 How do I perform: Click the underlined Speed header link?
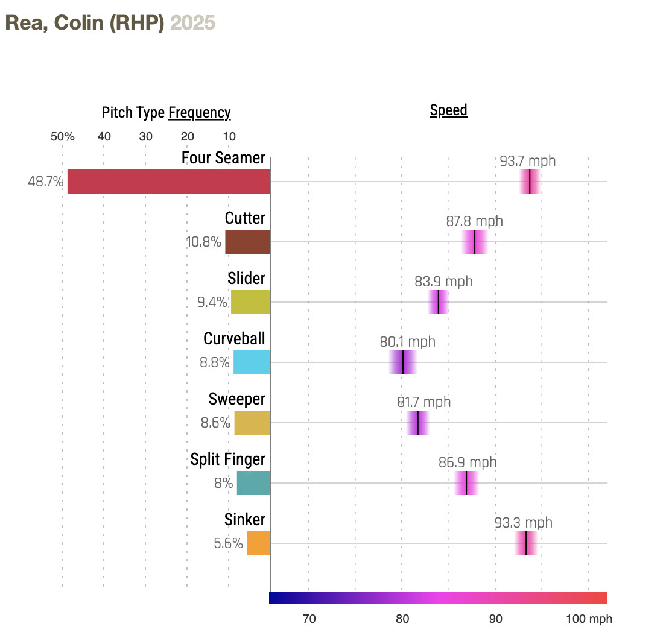coord(448,110)
